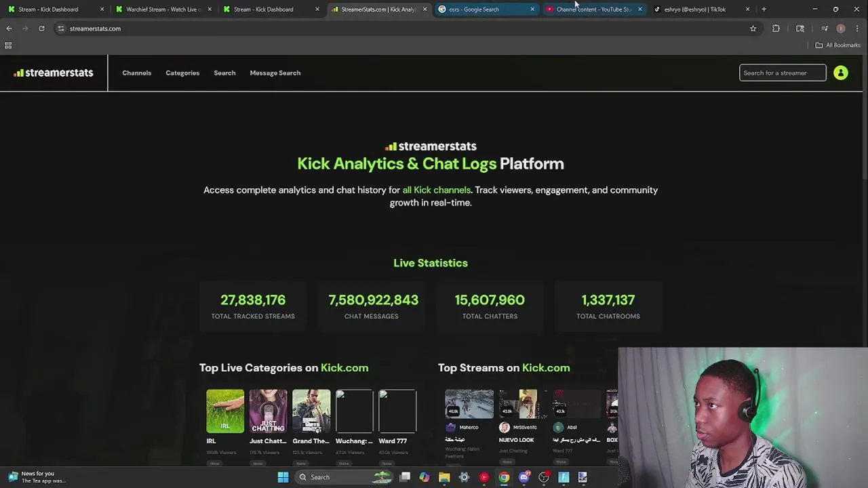868x488 pixels.
Task: Open the Chrome extensions puzzle icon
Action: click(776, 28)
